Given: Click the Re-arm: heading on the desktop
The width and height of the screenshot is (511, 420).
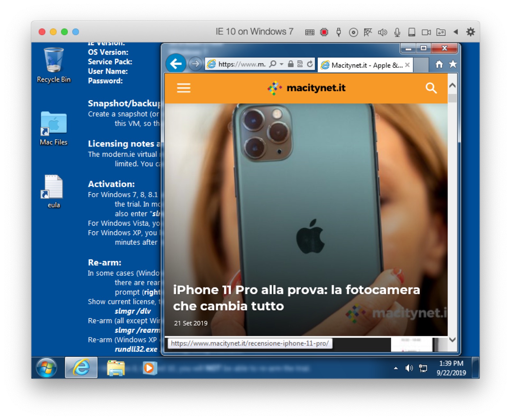Looking at the screenshot, I should [104, 263].
